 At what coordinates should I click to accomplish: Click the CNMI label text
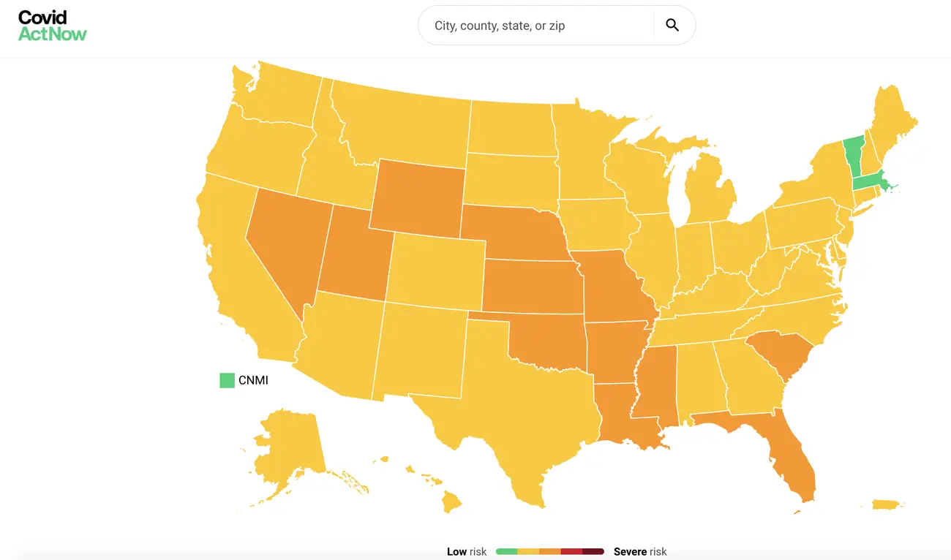pos(253,380)
